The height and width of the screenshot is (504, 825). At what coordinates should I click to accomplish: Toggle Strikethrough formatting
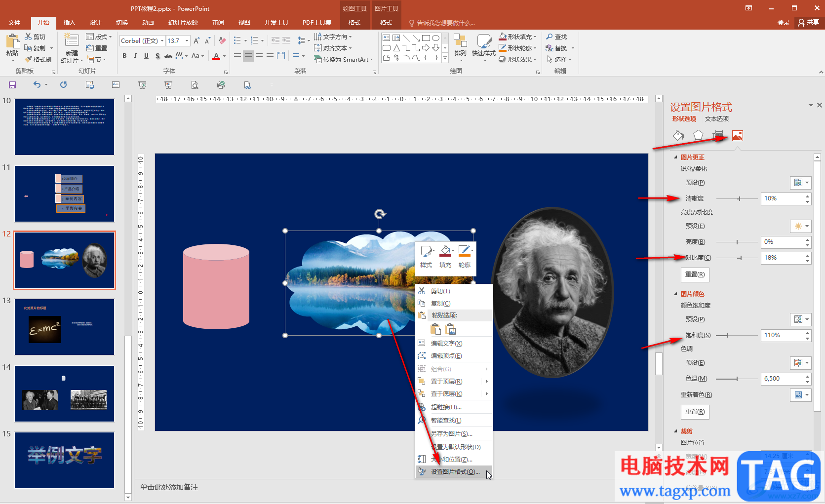(168, 56)
